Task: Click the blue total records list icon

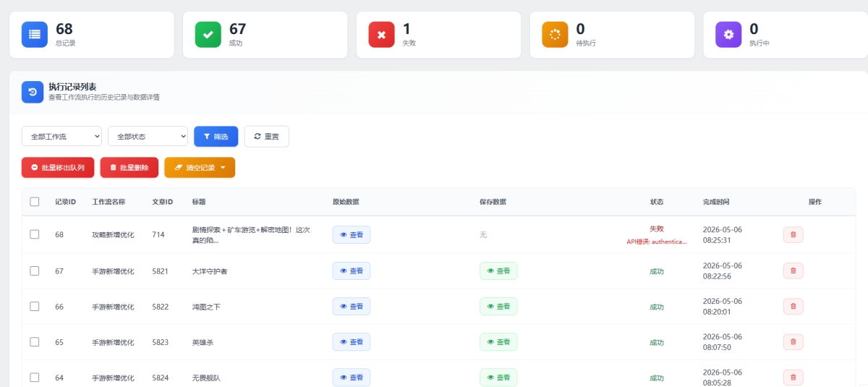Action: pos(34,34)
